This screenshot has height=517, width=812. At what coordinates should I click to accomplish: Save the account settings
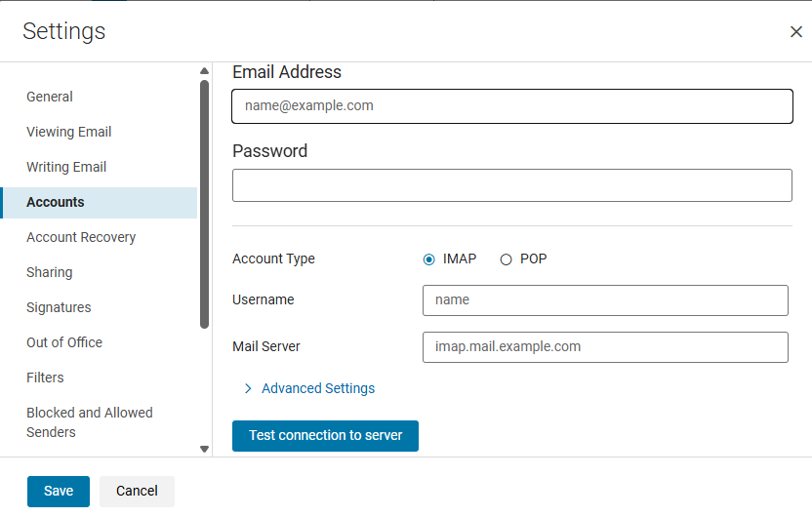[x=59, y=491]
